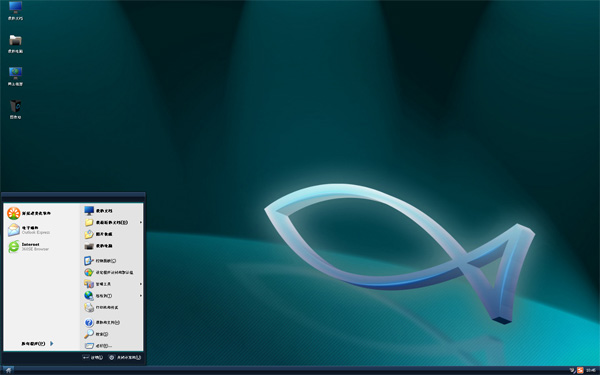Open Printers and Faxes from Start menu
The height and width of the screenshot is (375, 600).
(101, 307)
